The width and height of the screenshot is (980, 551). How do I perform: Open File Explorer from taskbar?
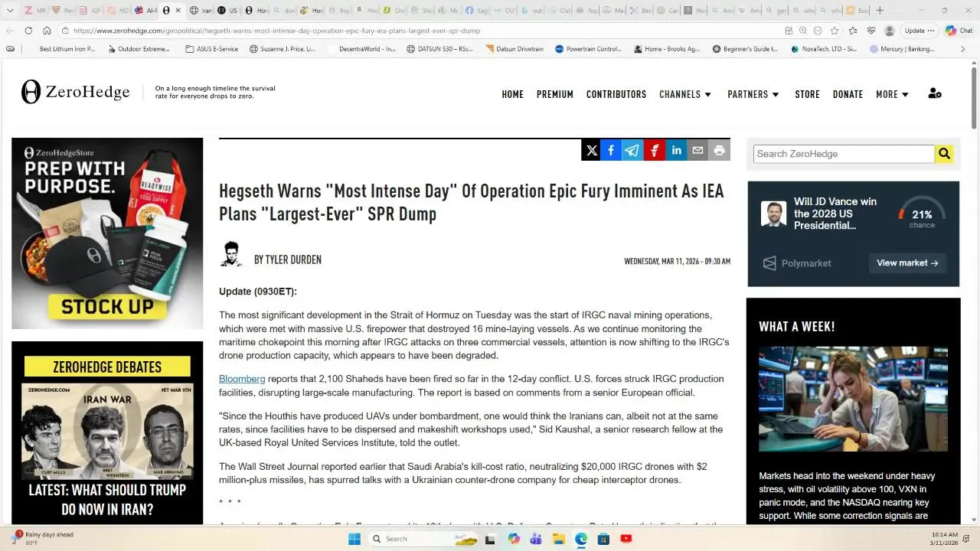tap(558, 539)
